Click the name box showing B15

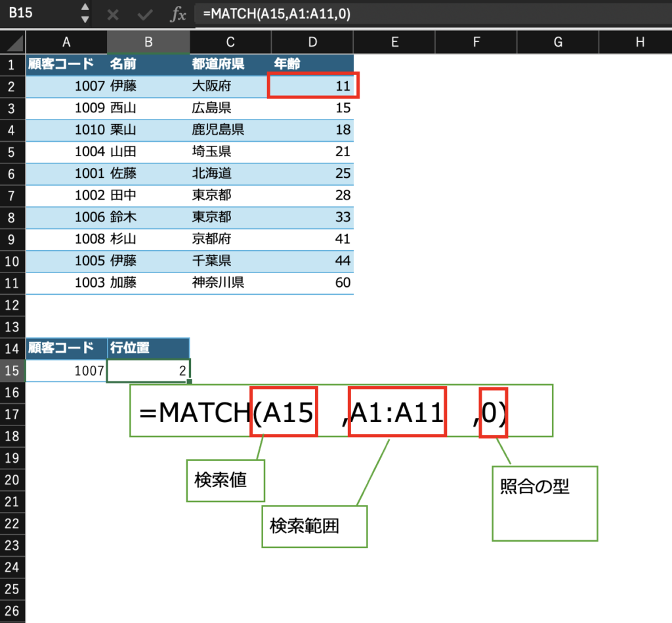point(36,14)
